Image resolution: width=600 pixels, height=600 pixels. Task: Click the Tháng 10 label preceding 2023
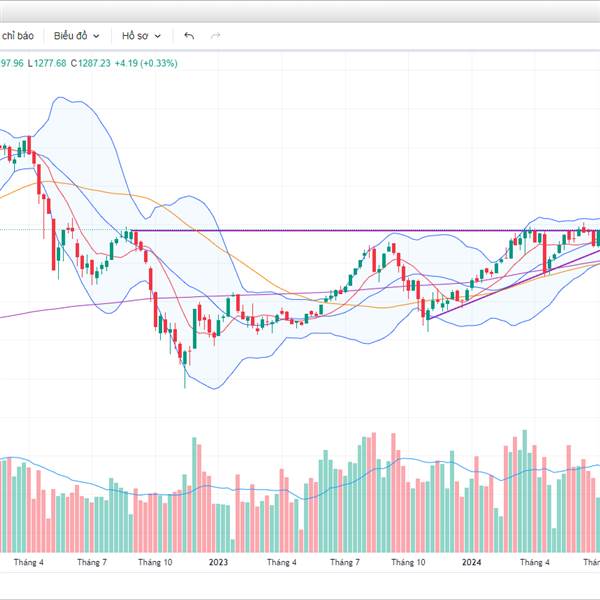[x=155, y=562]
